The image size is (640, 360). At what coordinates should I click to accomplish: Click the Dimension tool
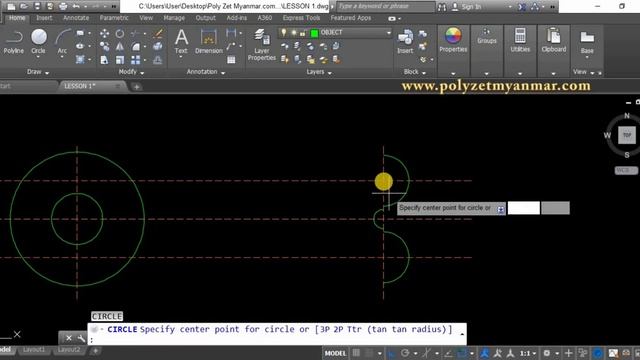(x=209, y=42)
